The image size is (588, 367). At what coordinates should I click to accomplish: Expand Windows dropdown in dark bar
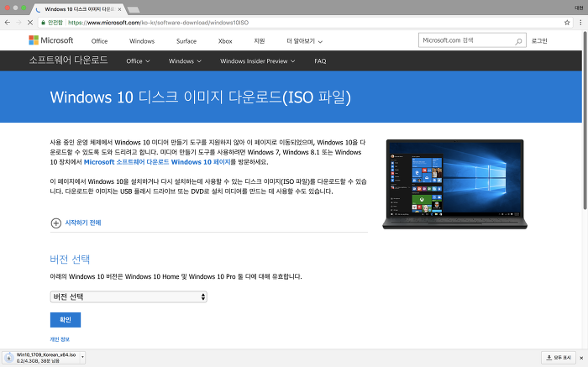(x=185, y=61)
